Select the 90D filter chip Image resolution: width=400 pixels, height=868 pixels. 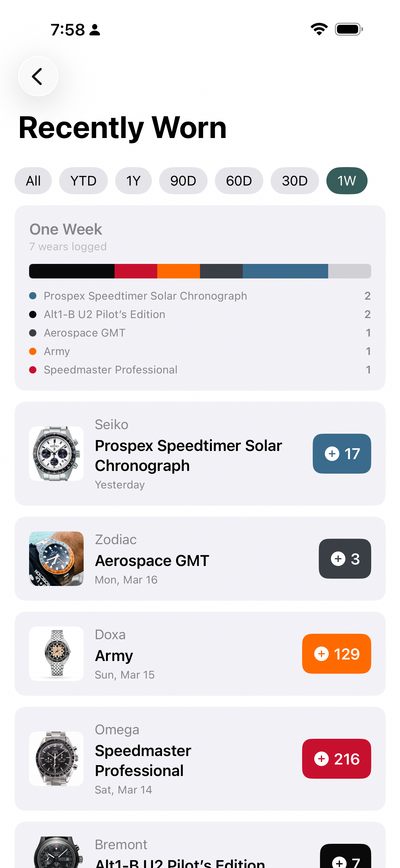tap(183, 181)
